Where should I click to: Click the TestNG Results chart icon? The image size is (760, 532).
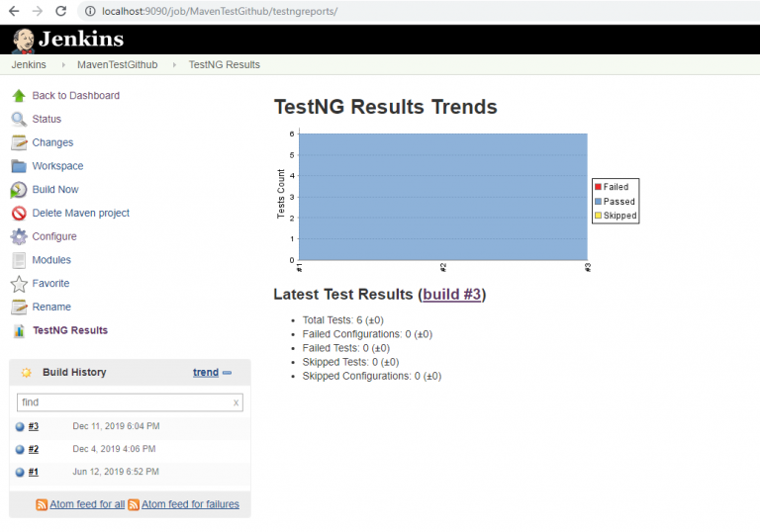pos(19,331)
